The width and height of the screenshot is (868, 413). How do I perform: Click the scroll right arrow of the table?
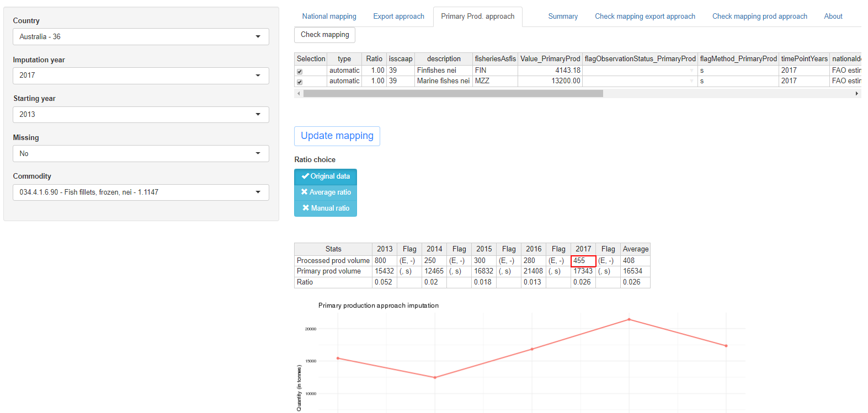(856, 94)
